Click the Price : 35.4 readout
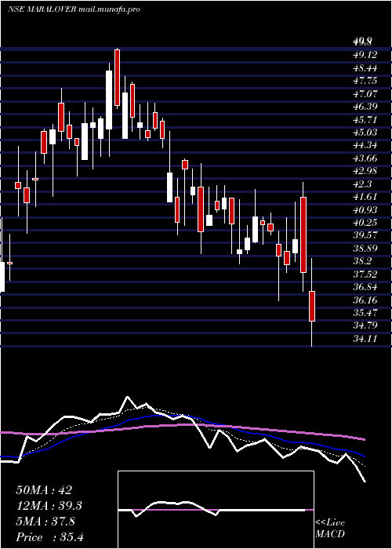This screenshot has width=392, height=549. point(50,537)
